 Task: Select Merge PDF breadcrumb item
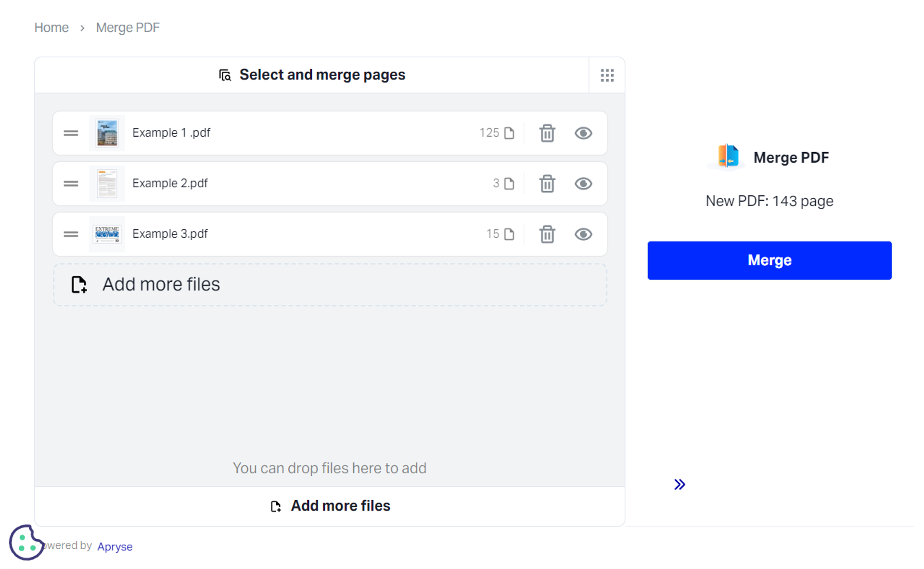point(128,28)
